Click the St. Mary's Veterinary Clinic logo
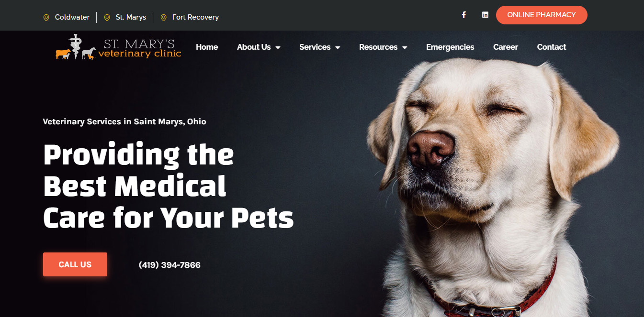644x317 pixels. coord(118,47)
